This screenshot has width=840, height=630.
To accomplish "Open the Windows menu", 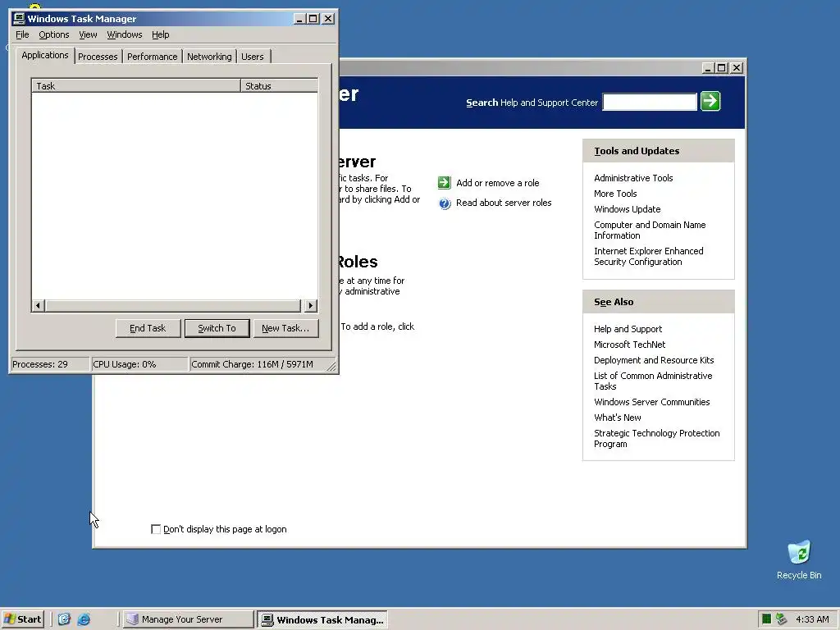I will click(125, 34).
